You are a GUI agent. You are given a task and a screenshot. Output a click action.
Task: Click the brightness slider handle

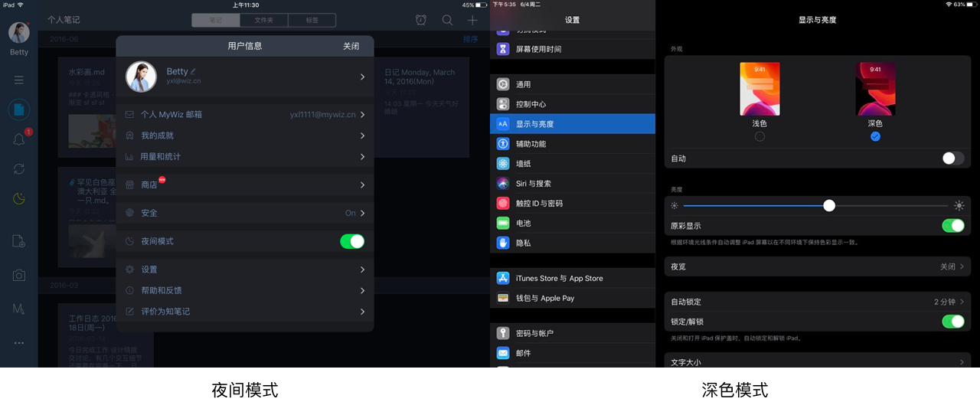(829, 205)
